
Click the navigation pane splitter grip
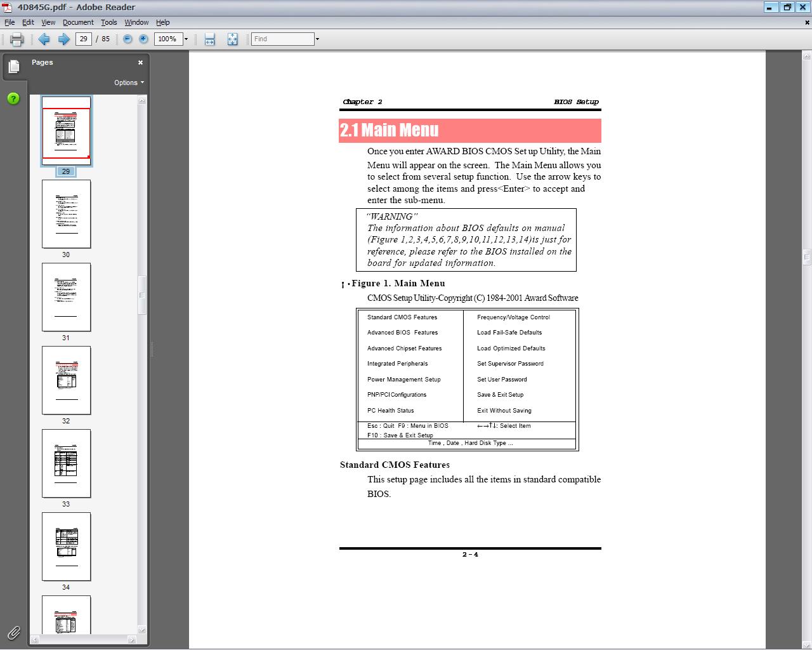152,349
